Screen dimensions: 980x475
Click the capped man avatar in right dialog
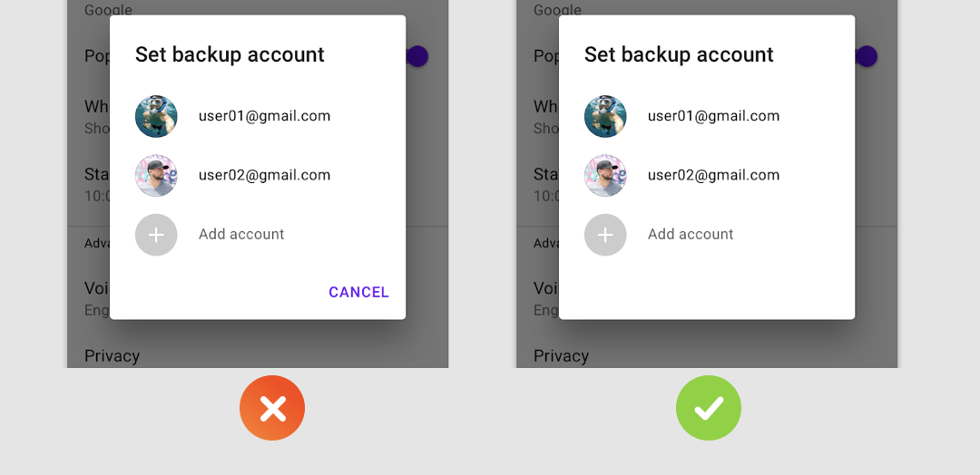click(605, 175)
